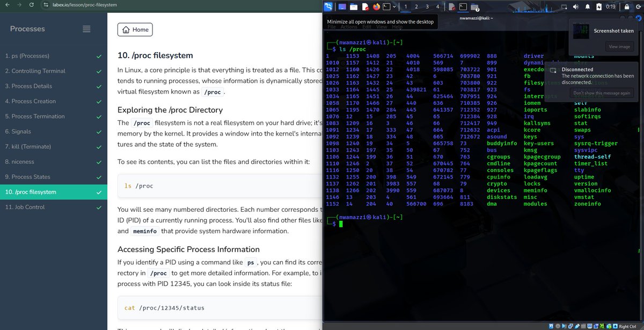This screenshot has width=644, height=330.
Task: Click the site information icon by the URL
Action: point(46,5)
